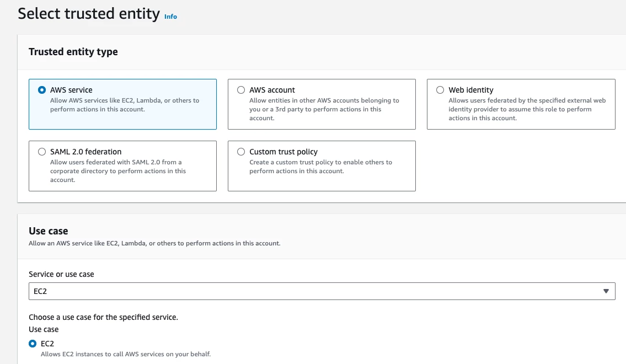Pick SAML 2.0 federation entity type

tap(42, 152)
